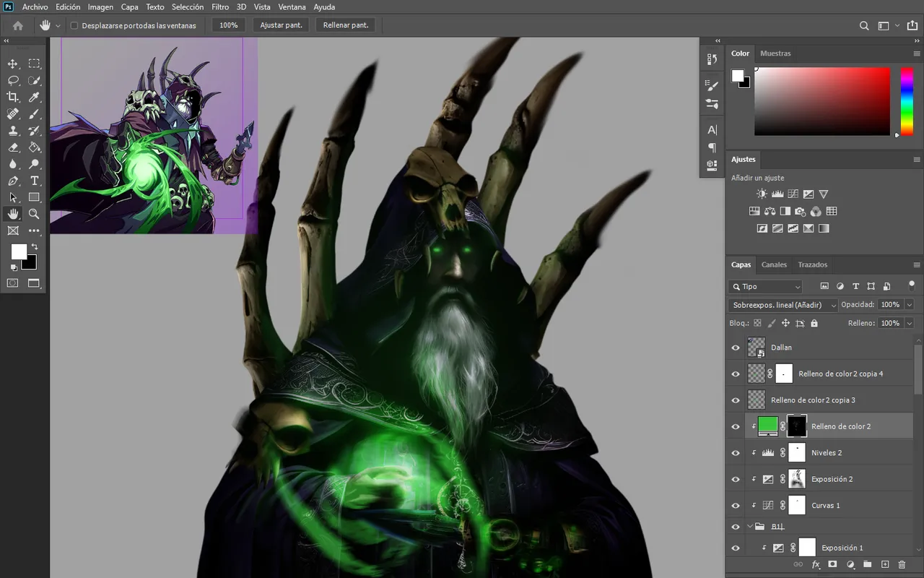
Task: Select the Spot Healing Brush tool
Action: pyautogui.click(x=13, y=114)
